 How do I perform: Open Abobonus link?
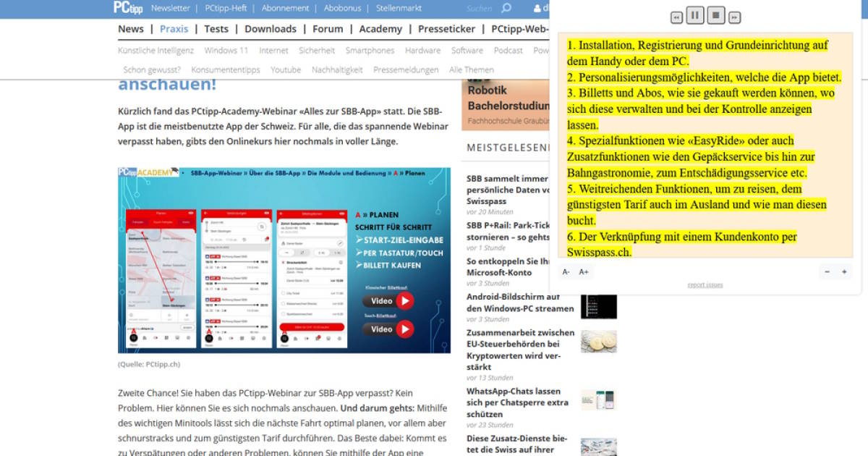[x=343, y=8]
